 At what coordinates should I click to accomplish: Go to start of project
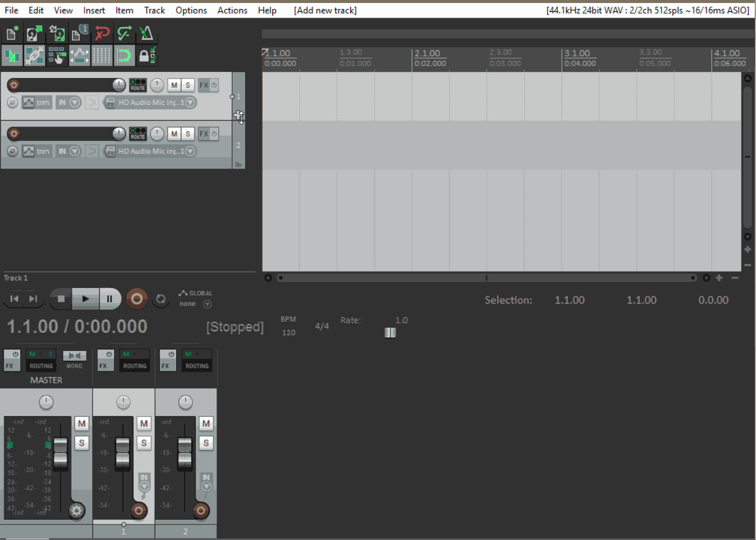tap(15, 299)
